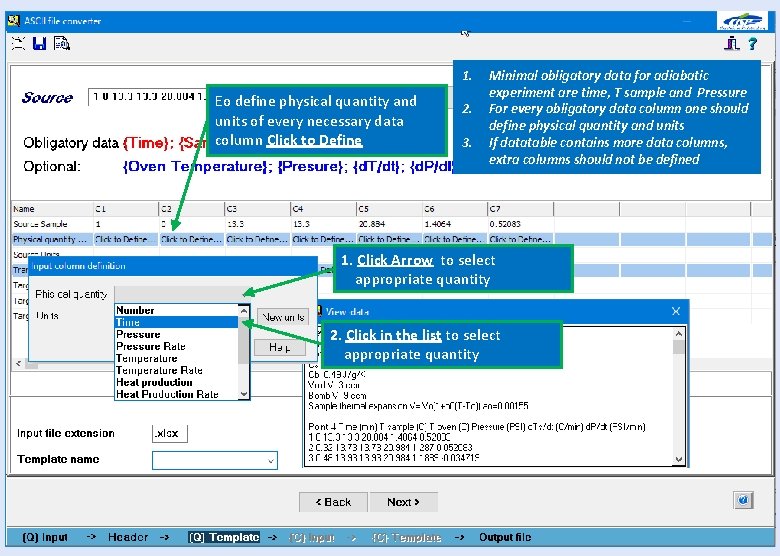Select Temperature Rate in the quantity list
780x556 pixels.
(177, 370)
